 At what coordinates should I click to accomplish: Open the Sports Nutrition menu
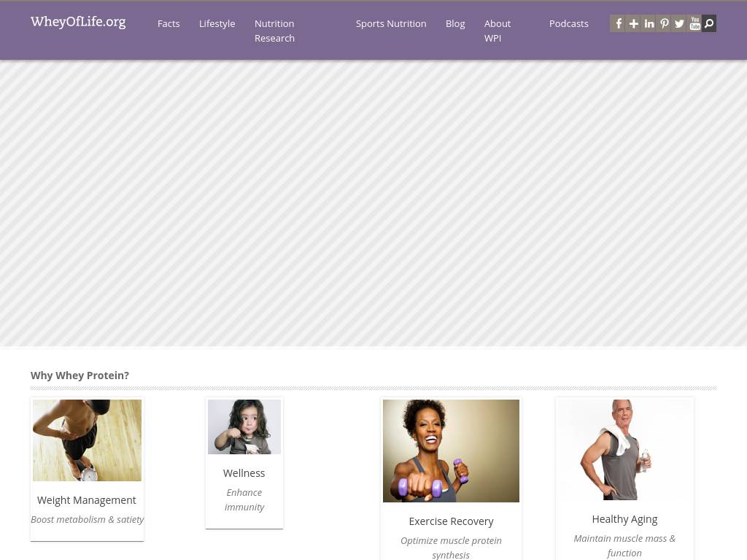[x=391, y=24]
